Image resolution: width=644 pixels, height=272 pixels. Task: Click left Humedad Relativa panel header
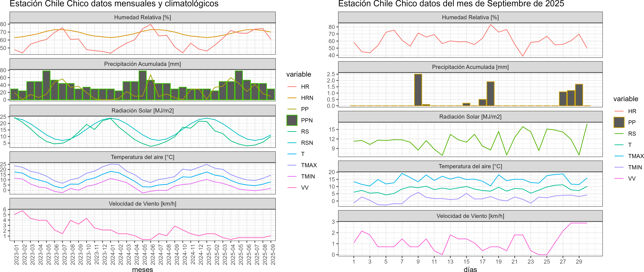pyautogui.click(x=143, y=17)
